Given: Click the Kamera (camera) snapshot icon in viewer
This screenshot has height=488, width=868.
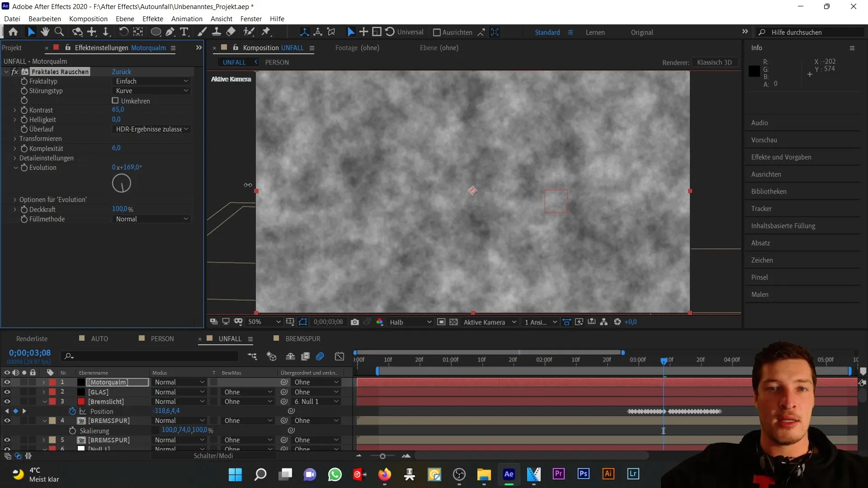Looking at the screenshot, I should coord(356,322).
